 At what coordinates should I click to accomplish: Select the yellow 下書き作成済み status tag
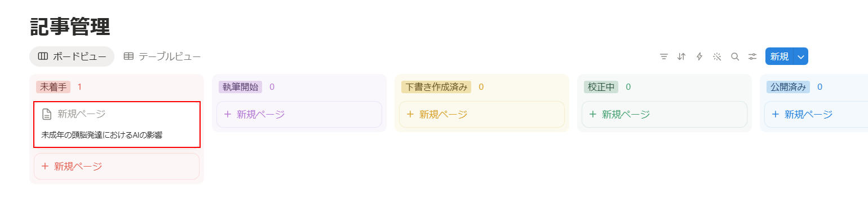click(x=436, y=87)
